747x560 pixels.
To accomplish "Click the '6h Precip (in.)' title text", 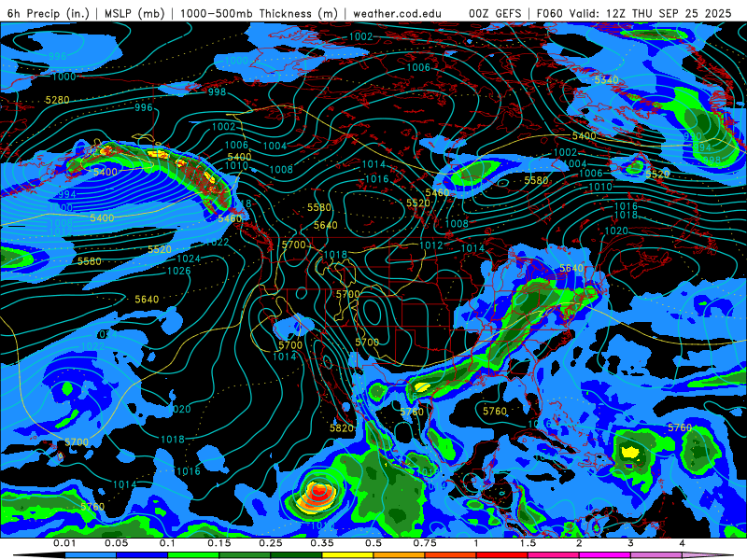I will tap(49, 13).
